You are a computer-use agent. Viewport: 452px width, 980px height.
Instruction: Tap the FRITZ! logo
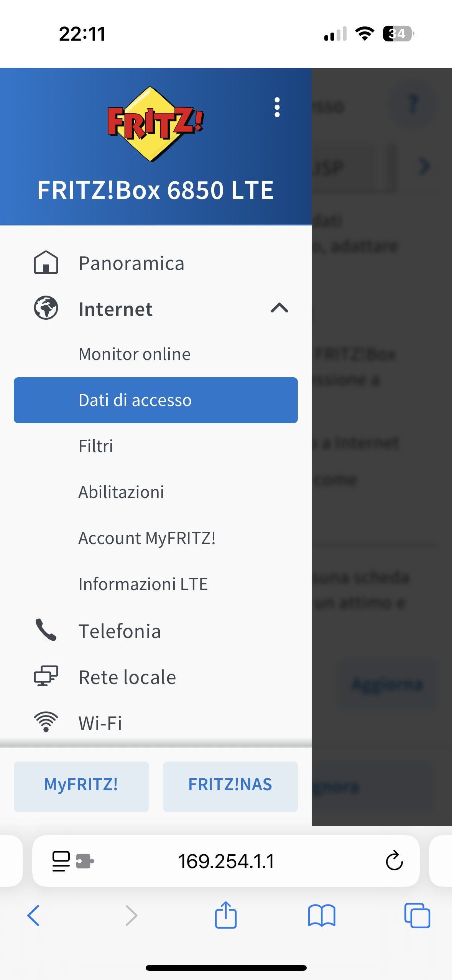tap(155, 124)
